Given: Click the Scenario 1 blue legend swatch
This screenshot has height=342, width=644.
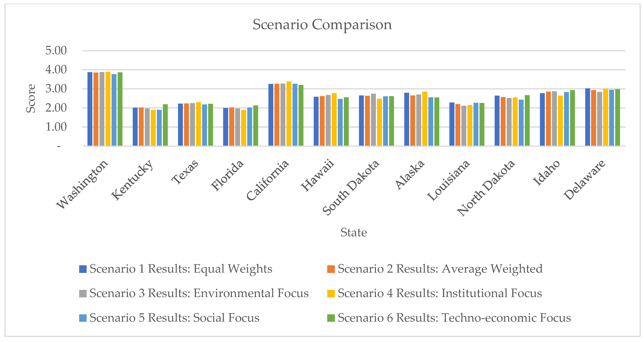Looking at the screenshot, I should pos(83,269).
